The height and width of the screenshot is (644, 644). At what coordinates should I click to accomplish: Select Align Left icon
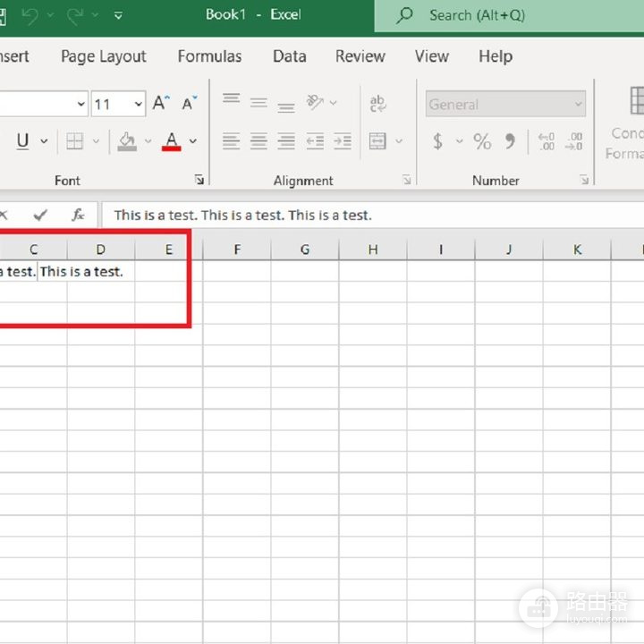coord(232,141)
